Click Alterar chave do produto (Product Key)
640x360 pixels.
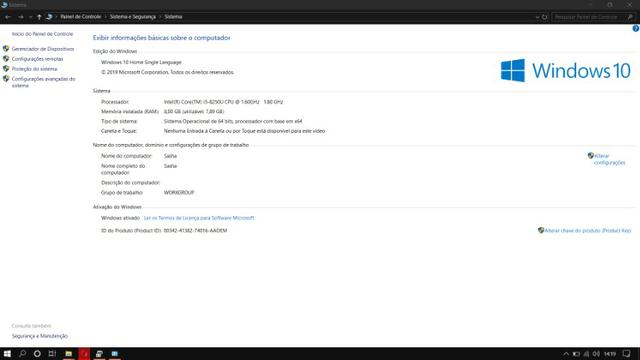(588, 231)
